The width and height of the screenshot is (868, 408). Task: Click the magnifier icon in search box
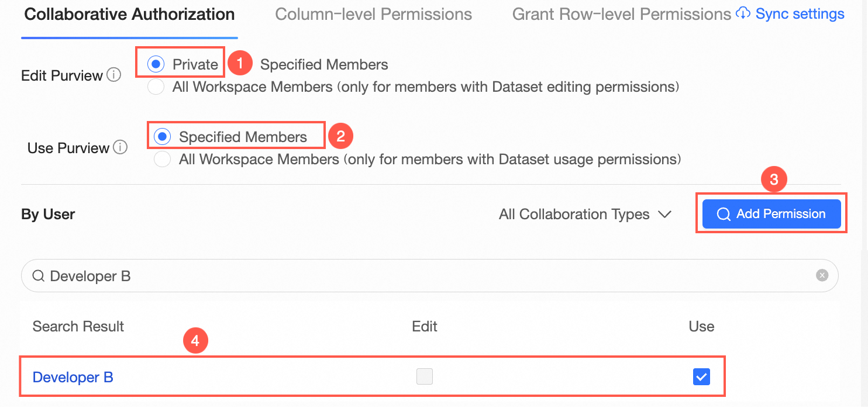pos(39,276)
